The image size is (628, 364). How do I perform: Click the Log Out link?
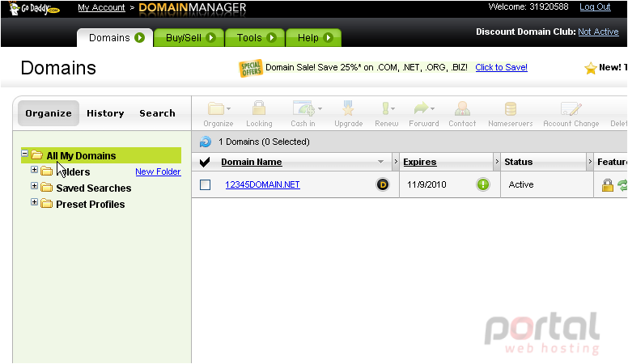click(595, 6)
